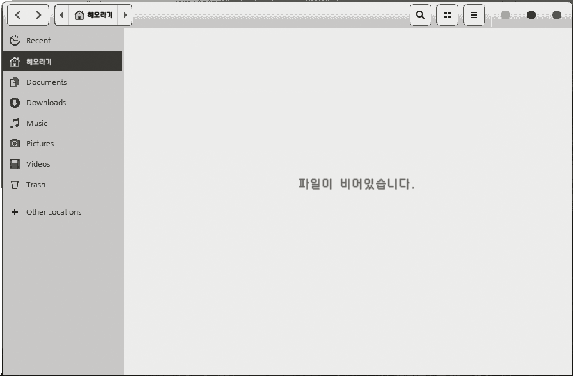Click the path bar left scroll triangle
The width and height of the screenshot is (573, 376).
pyautogui.click(x=61, y=15)
